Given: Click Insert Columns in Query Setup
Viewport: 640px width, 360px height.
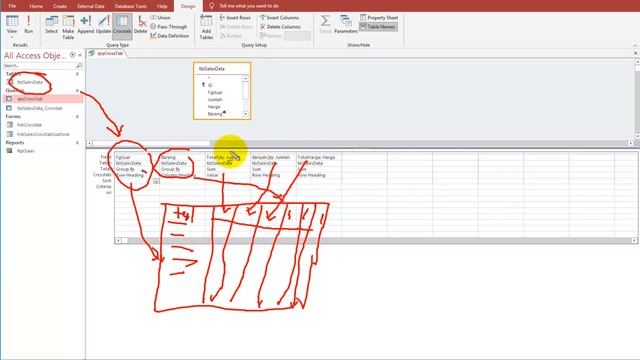Looking at the screenshot, I should (280, 18).
